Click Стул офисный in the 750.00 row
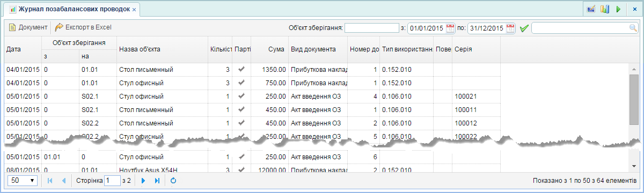The image size is (644, 193). (141, 83)
